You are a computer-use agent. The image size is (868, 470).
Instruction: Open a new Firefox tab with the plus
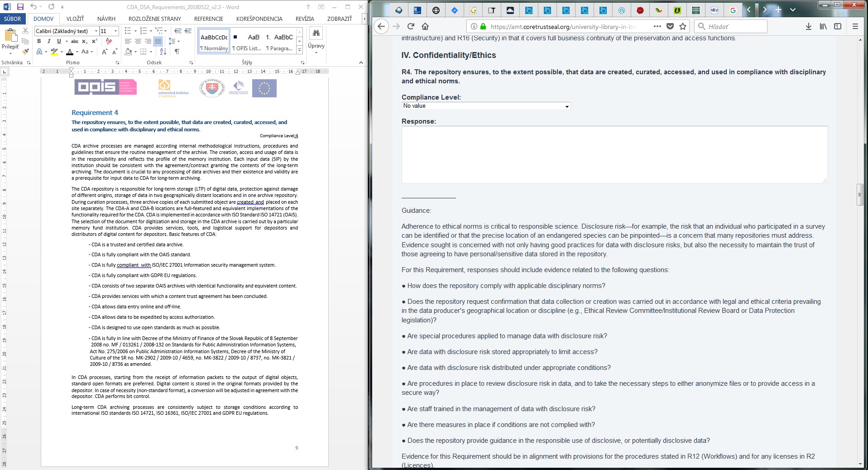(x=778, y=10)
